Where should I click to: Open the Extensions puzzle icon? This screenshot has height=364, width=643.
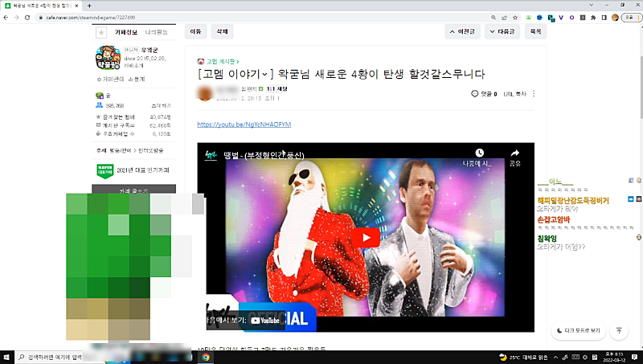click(x=593, y=18)
